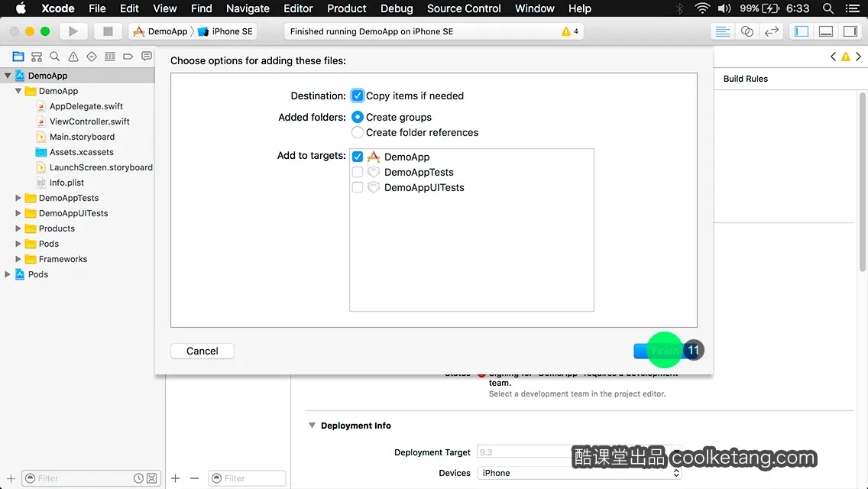Open the Issue navigator warning icon
Screen dimensions: 868x489
tap(73, 57)
